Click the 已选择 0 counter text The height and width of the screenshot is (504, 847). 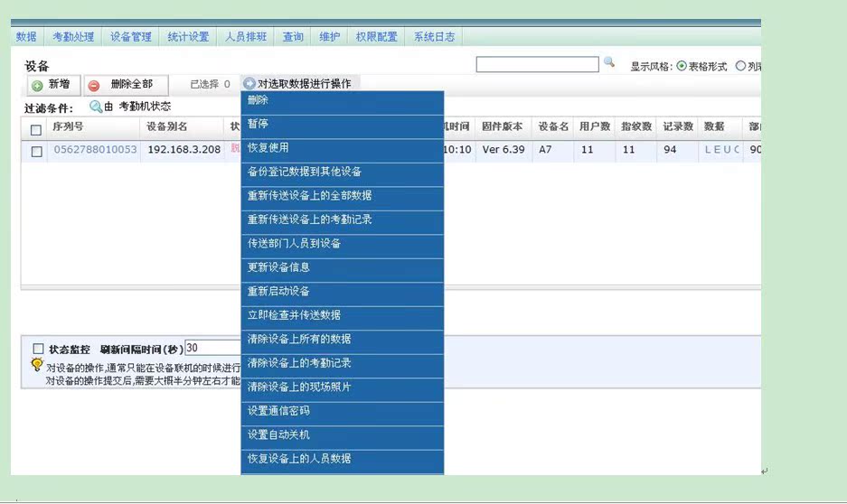click(210, 84)
